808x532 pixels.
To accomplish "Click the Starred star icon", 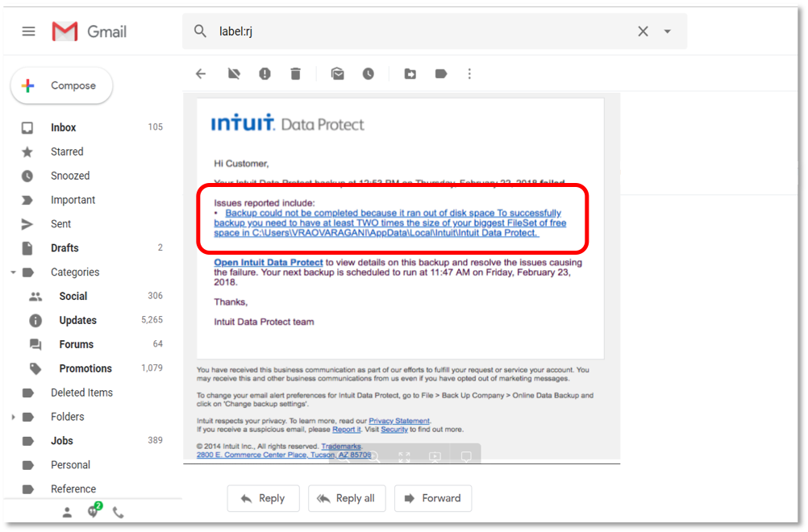I will point(27,152).
